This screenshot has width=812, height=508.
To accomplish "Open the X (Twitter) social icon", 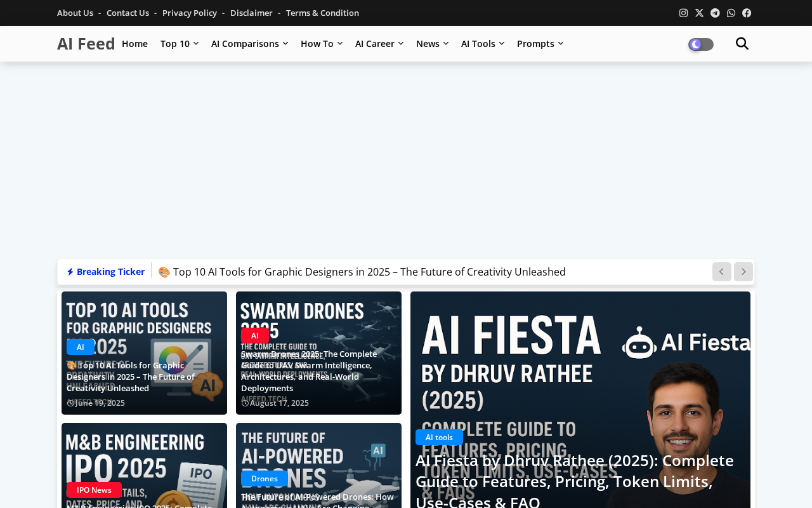I will (x=699, y=13).
